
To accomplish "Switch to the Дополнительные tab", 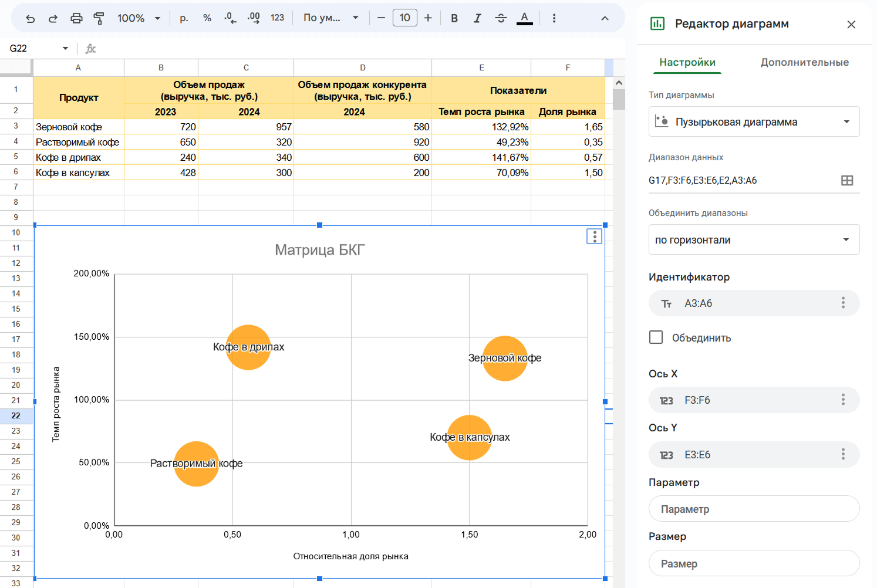I will [805, 62].
